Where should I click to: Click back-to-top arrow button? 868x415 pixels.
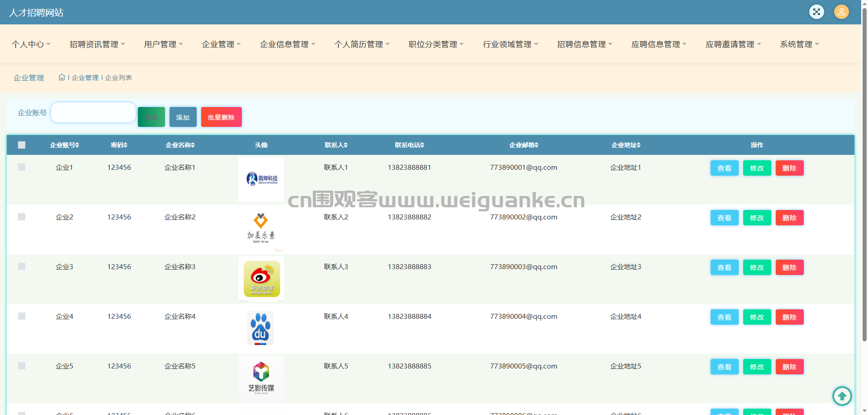click(x=842, y=396)
